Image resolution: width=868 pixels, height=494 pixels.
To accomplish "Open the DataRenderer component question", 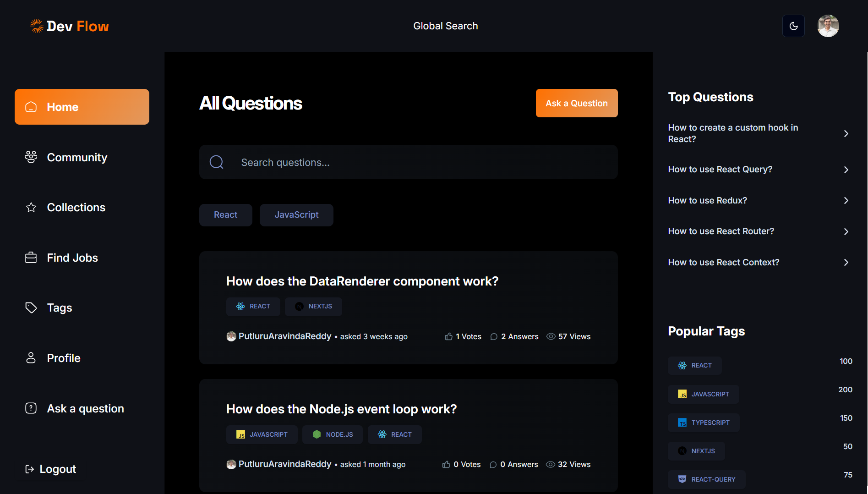I will coord(362,281).
